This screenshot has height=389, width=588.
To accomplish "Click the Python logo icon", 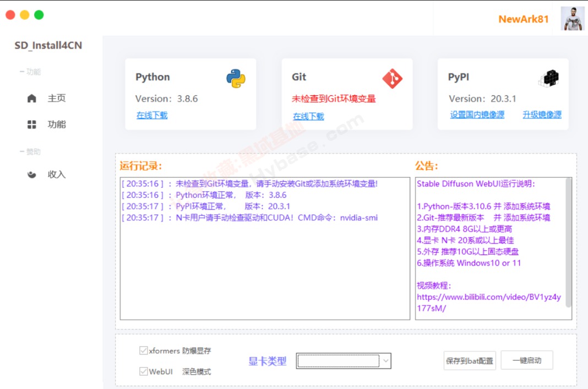I will click(x=236, y=78).
